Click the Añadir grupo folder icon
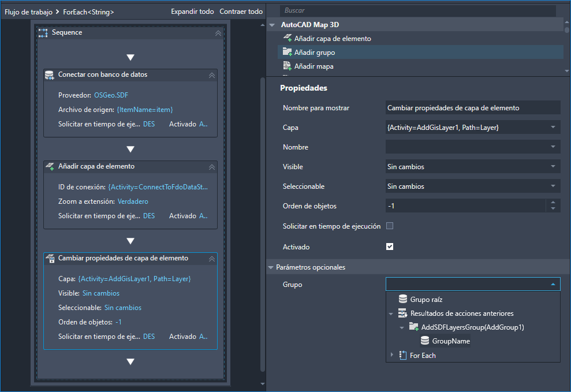Image resolution: width=571 pixels, height=392 pixels. (288, 52)
